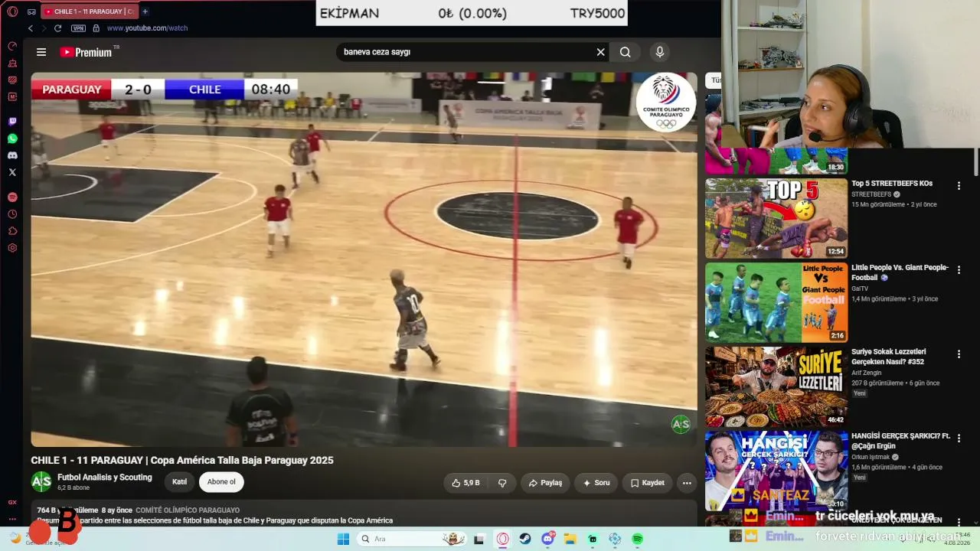Open Little People Vs. Giant People thumbnail
This screenshot has height=551, width=980.
[x=776, y=302]
